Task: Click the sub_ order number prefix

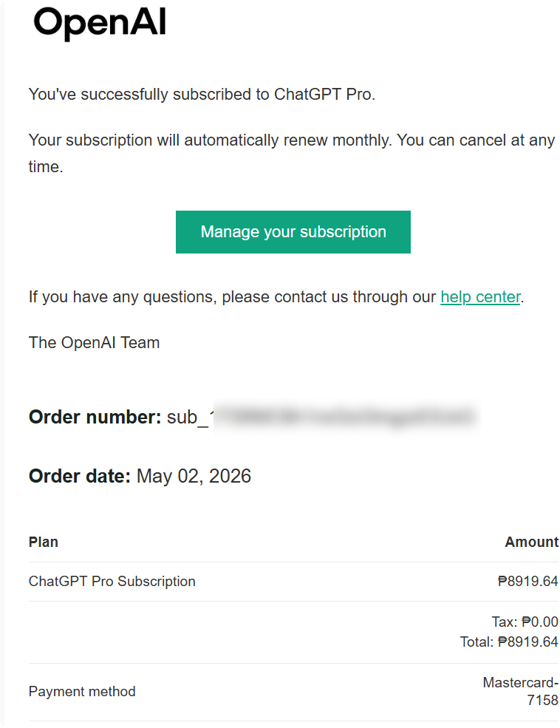Action: [x=188, y=418]
